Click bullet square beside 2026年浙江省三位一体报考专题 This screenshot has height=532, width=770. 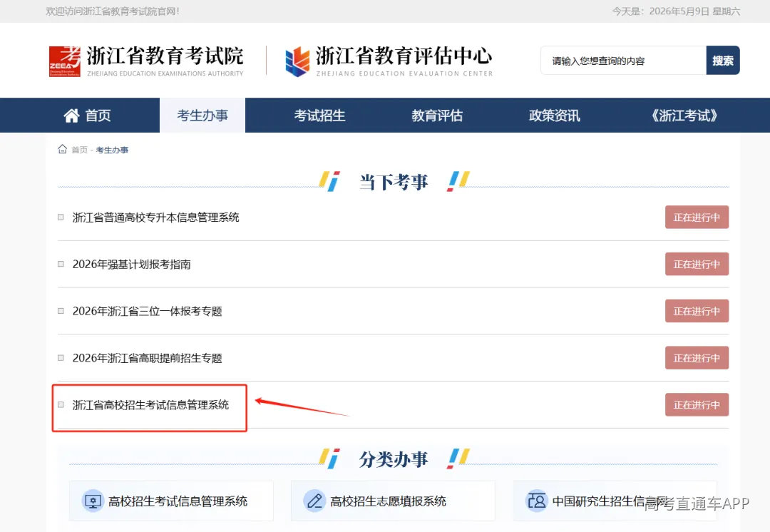click(x=61, y=311)
